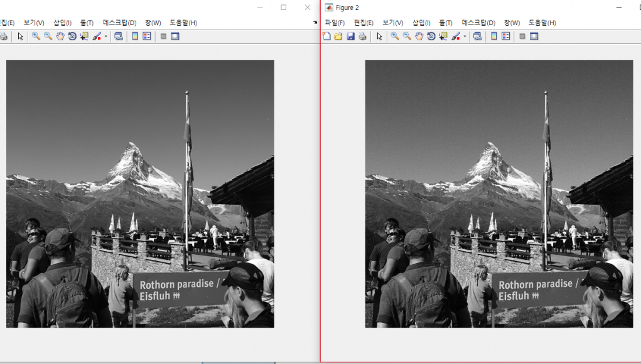Open 창(W) menu in left figure window
This screenshot has height=364, width=641.
tap(153, 23)
